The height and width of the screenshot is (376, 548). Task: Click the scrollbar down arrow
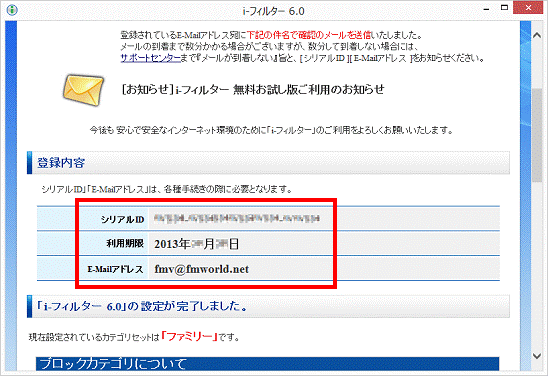537,356
